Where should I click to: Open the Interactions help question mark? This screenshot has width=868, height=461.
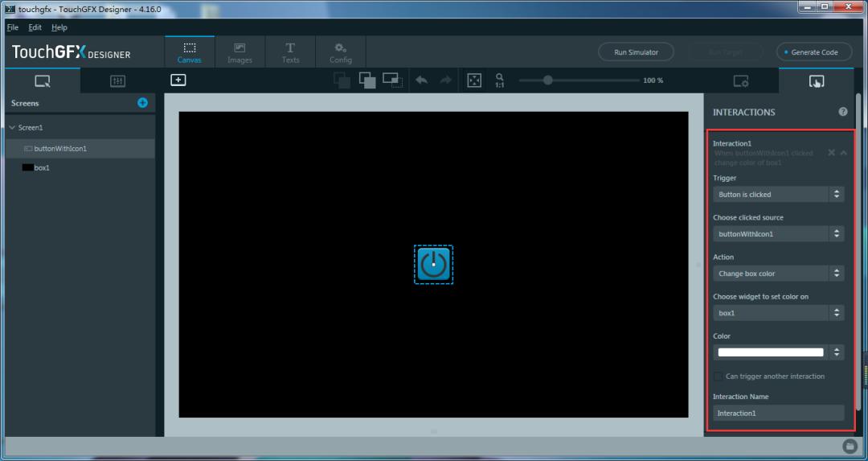click(x=843, y=112)
